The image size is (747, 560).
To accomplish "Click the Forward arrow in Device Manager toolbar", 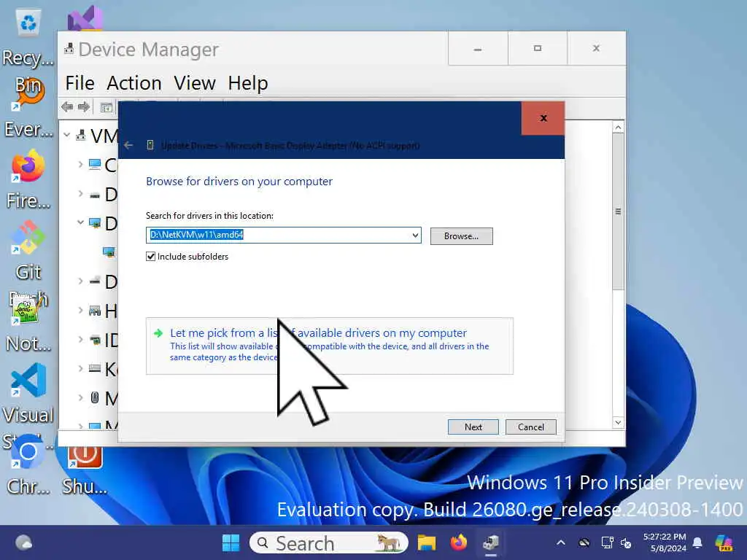I will (84, 106).
